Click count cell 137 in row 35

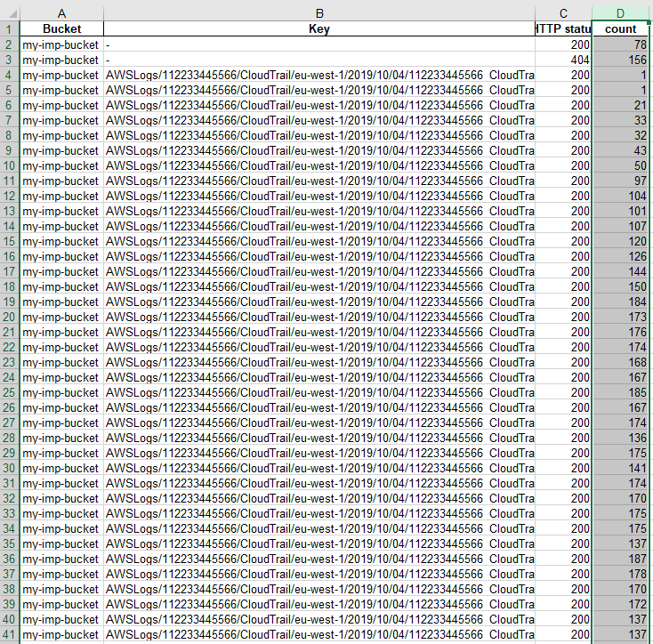pos(620,543)
